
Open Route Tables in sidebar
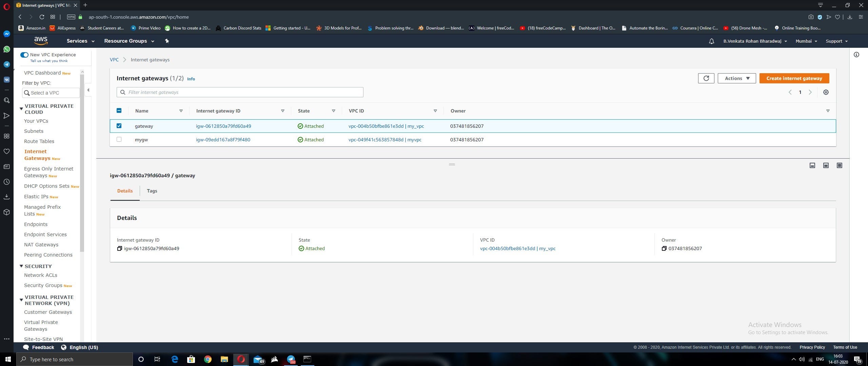pos(39,141)
